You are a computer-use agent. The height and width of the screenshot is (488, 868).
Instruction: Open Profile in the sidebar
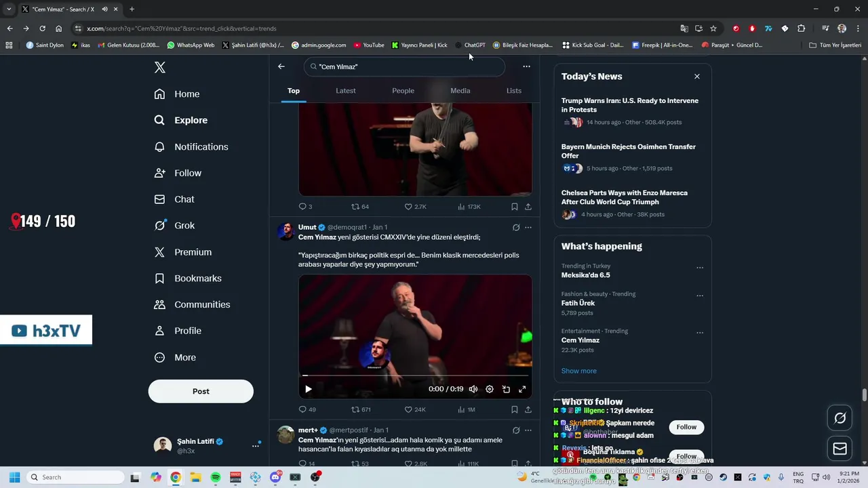tap(178, 331)
